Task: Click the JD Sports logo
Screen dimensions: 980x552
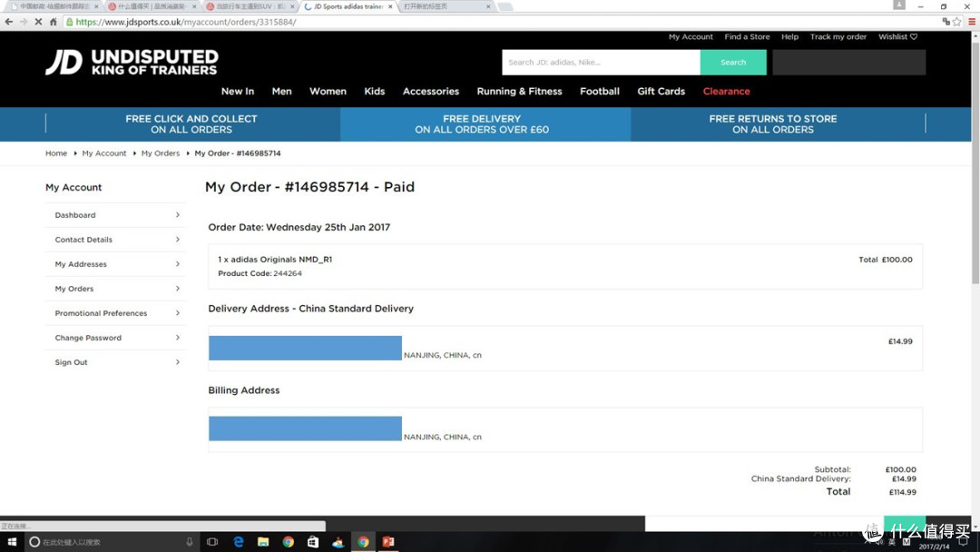Action: coord(132,63)
